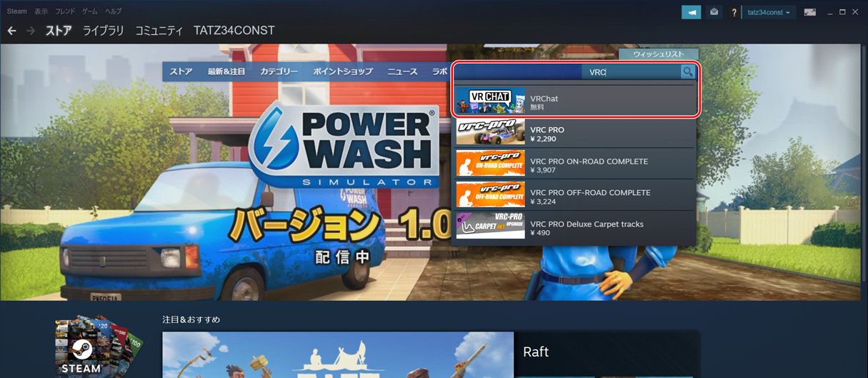Open the announcements megaphone icon
The image size is (868, 378).
click(x=691, y=12)
